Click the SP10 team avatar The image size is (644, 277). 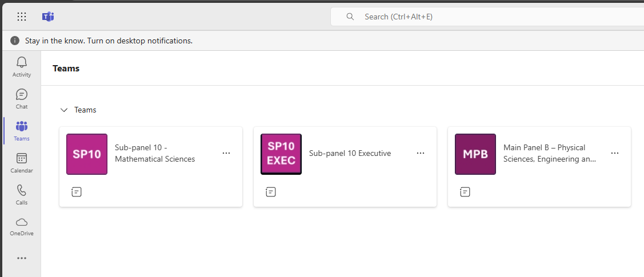(x=87, y=154)
